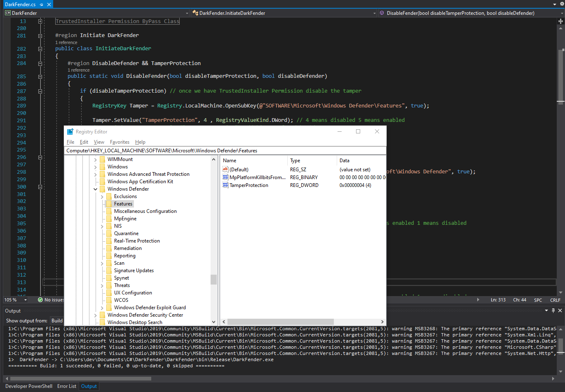
Task: Expand collapsed TrustedInstaller region at line 13
Action: coord(40,21)
